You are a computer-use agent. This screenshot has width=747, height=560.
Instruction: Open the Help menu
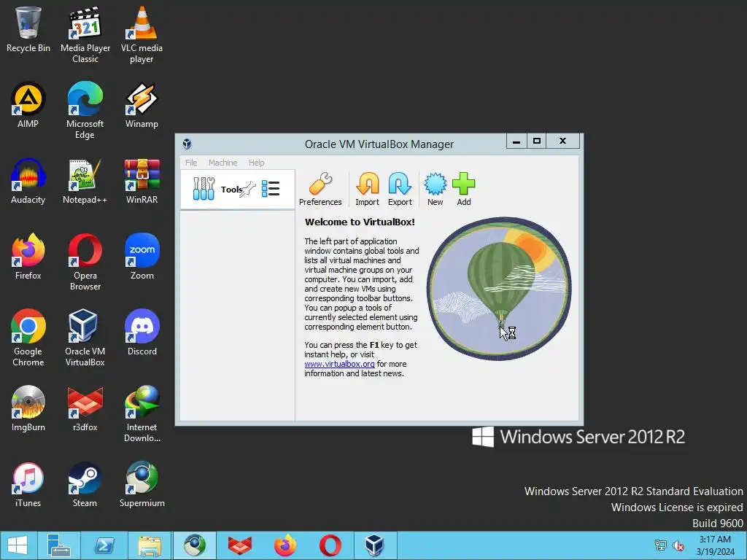256,163
